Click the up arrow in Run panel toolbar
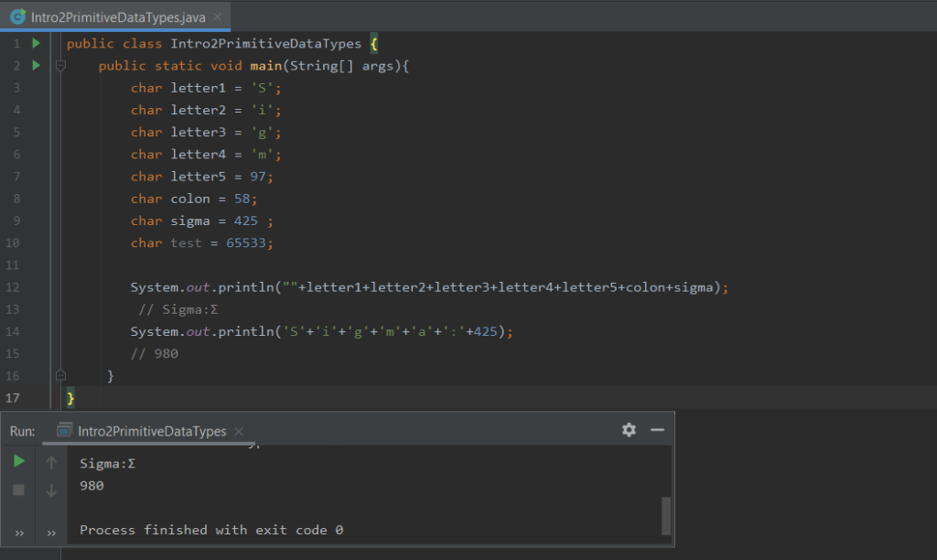The image size is (937, 560). (x=51, y=463)
